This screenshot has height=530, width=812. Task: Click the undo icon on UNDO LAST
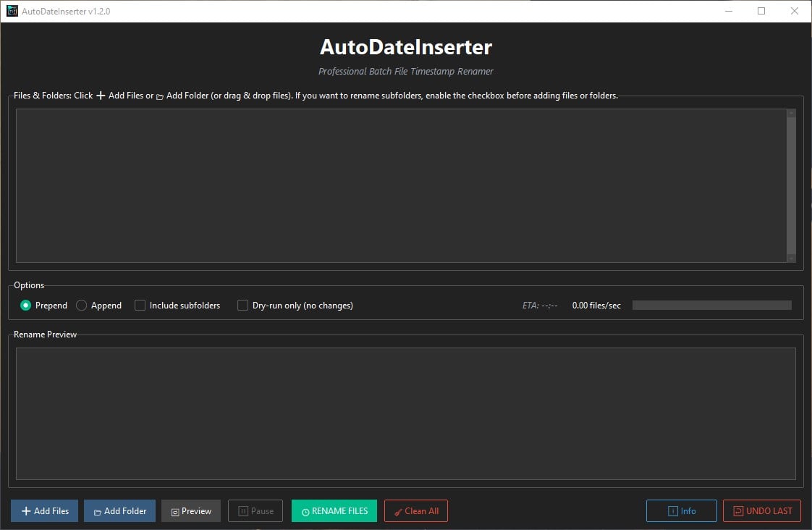click(740, 510)
